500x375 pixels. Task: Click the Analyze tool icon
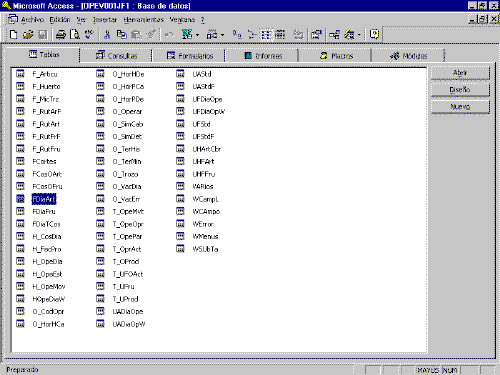point(212,34)
